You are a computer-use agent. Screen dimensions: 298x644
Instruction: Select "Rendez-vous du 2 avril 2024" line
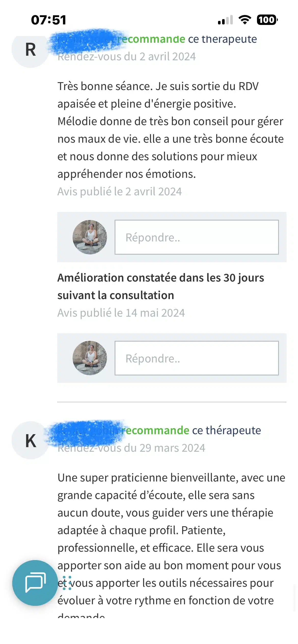point(127,57)
